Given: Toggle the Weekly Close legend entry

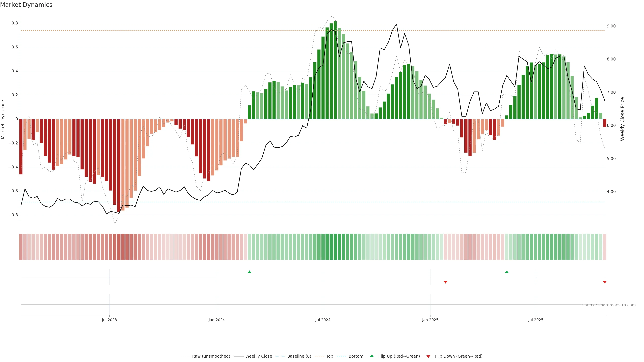Looking at the screenshot, I should [258, 356].
